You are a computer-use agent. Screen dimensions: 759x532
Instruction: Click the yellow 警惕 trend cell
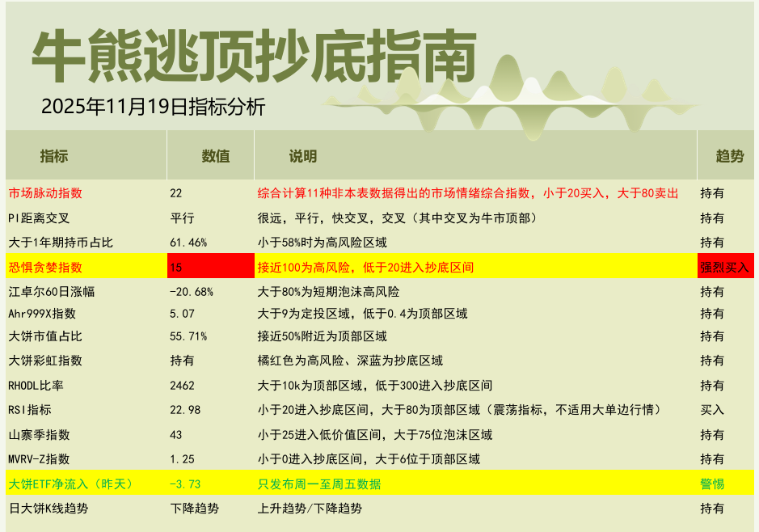click(712, 483)
